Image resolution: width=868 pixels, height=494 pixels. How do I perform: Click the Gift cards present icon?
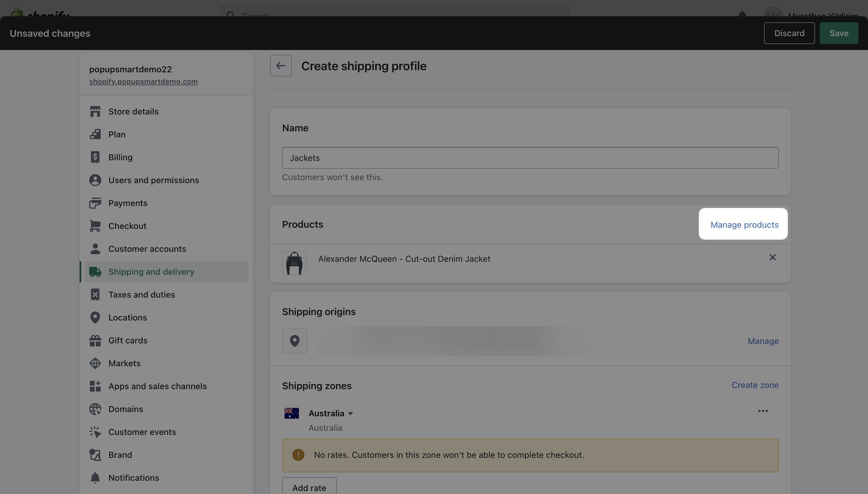pyautogui.click(x=95, y=340)
